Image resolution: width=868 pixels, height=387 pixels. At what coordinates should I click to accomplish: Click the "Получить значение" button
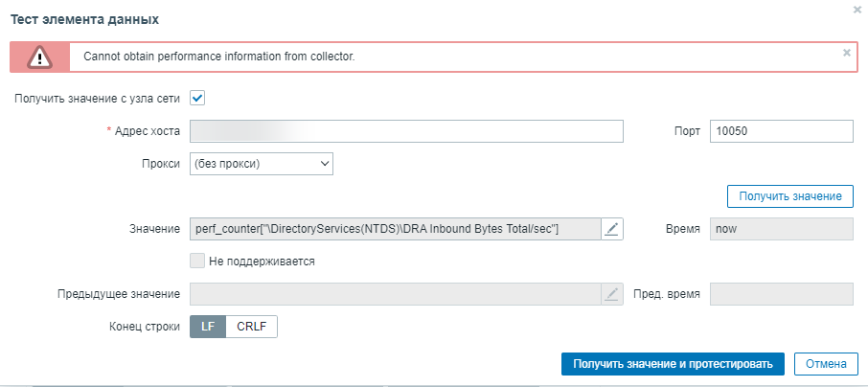789,196
